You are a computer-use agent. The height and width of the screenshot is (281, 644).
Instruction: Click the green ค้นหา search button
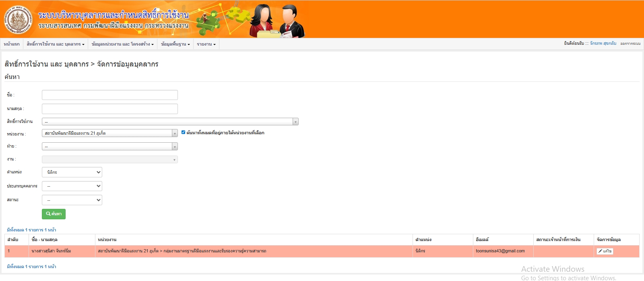(x=54, y=214)
